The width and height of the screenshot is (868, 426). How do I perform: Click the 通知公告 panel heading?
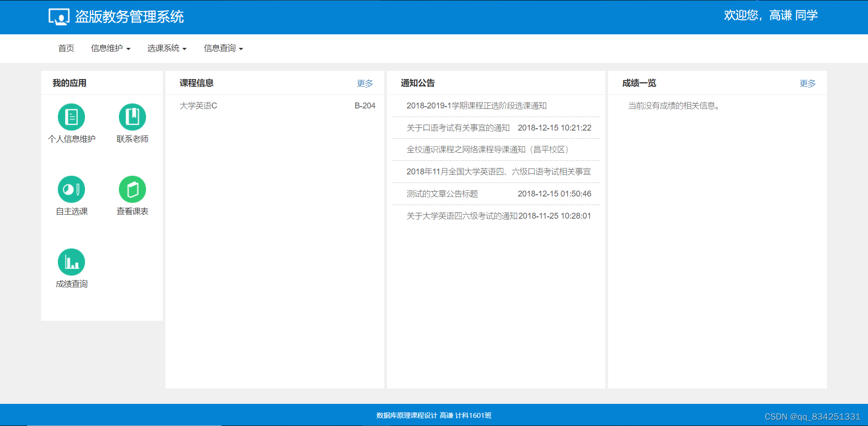pos(418,83)
